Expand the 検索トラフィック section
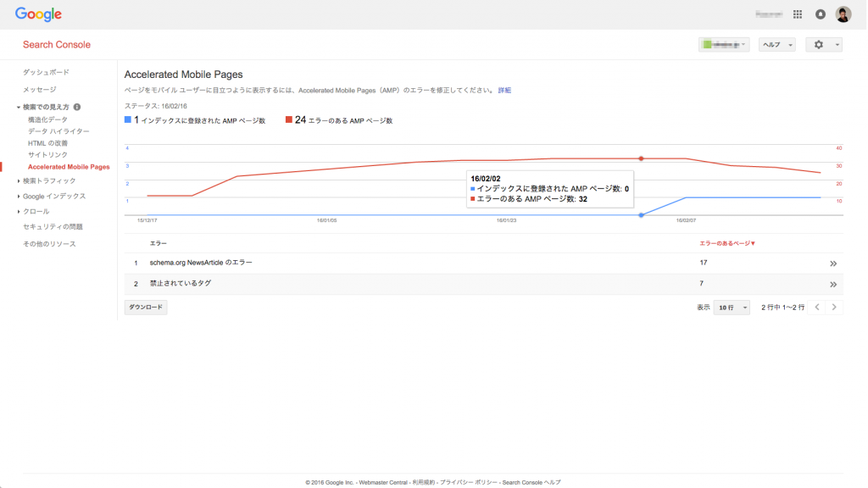This screenshot has height=488, width=868. pos(47,181)
